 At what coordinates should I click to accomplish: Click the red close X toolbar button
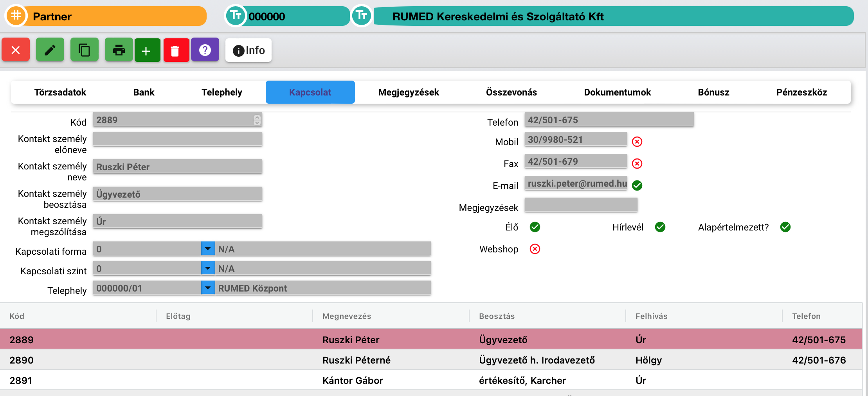pyautogui.click(x=16, y=50)
